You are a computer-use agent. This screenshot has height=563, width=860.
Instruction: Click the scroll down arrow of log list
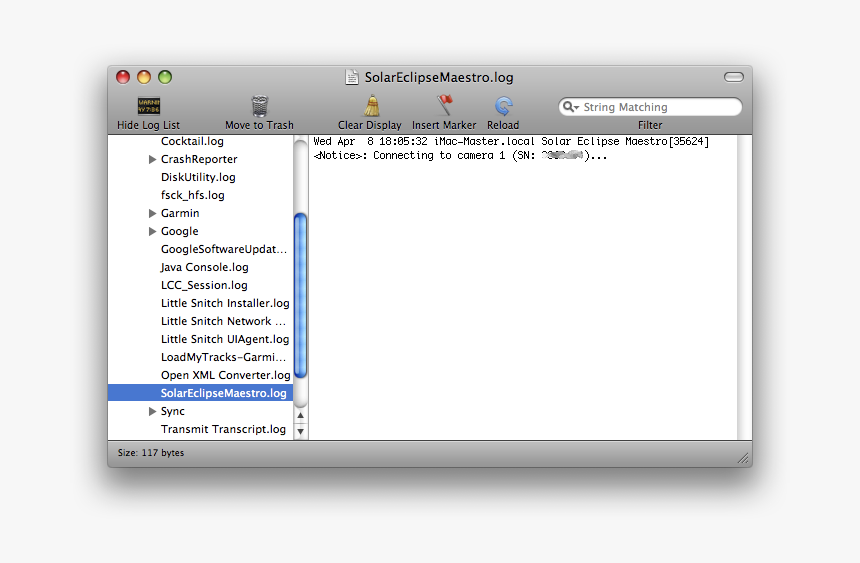coord(301,431)
